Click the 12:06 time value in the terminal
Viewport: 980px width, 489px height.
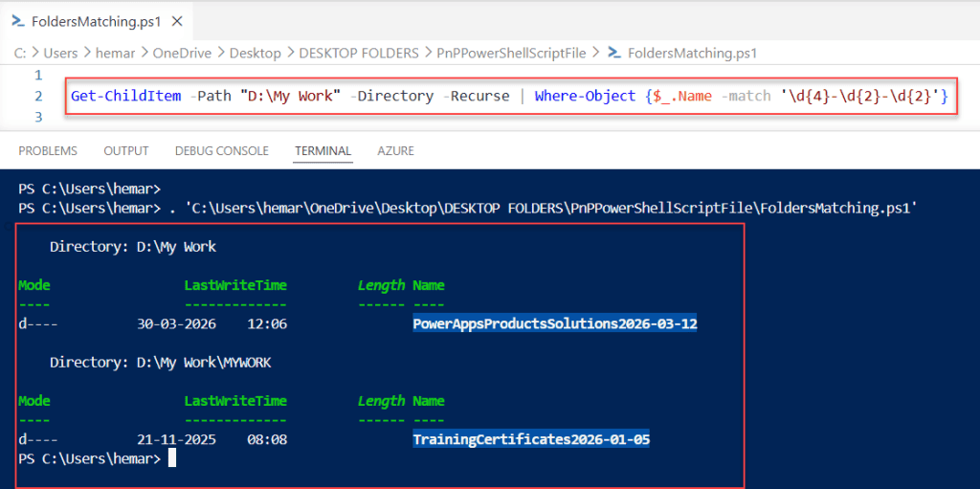click(268, 323)
